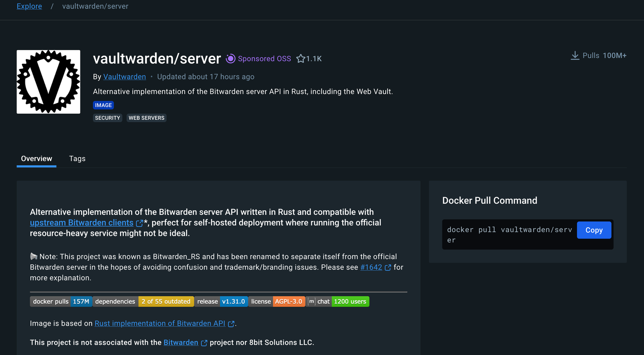Click the docker pulls 157M badge
The height and width of the screenshot is (355, 644).
[x=61, y=301]
